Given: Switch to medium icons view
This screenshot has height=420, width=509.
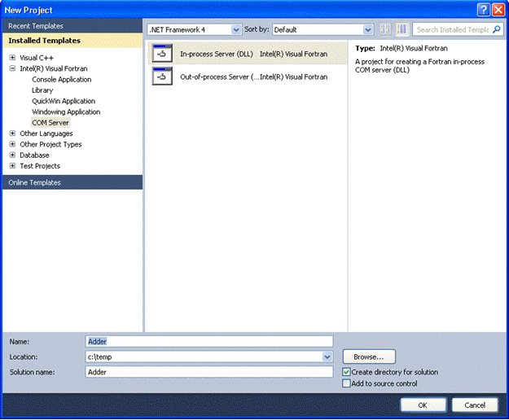Looking at the screenshot, I should coord(401,29).
